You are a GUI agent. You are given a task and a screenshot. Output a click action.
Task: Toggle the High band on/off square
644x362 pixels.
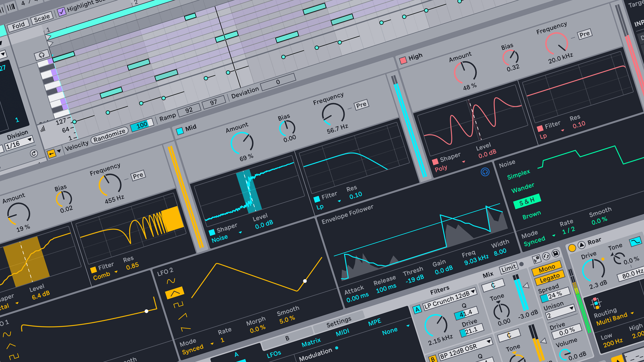pyautogui.click(x=403, y=60)
